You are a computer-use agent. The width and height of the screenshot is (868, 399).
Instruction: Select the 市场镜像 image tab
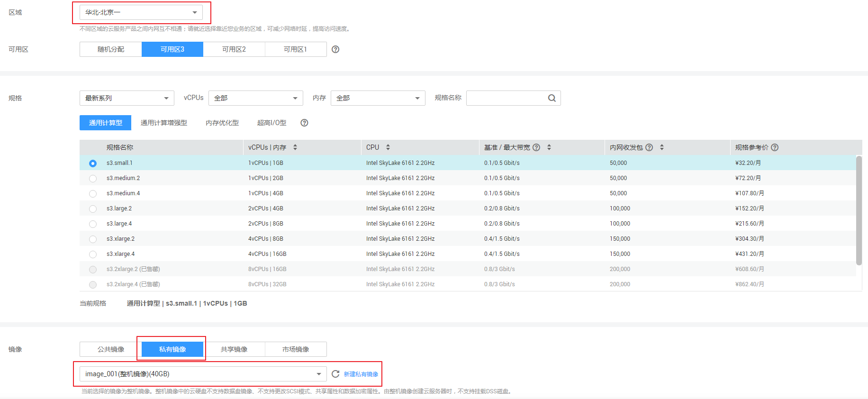pyautogui.click(x=296, y=349)
